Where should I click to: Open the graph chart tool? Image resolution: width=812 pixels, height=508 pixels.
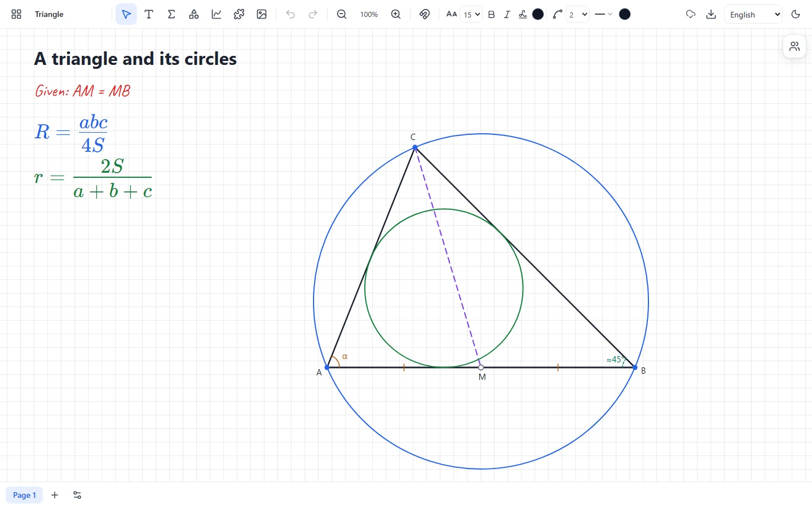(x=217, y=14)
